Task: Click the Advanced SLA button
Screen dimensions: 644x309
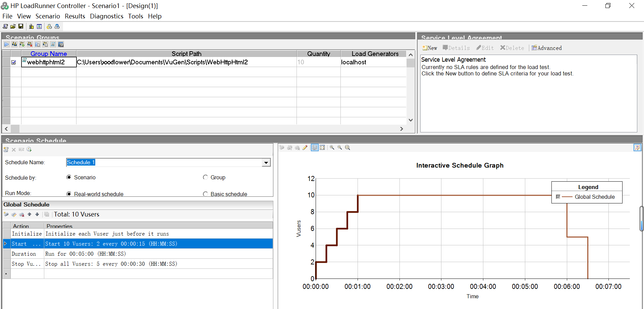Action: (547, 48)
